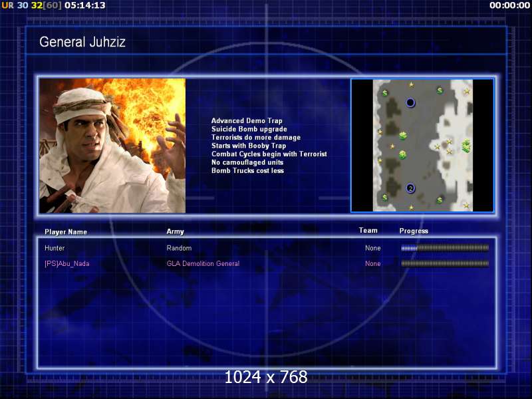Click the large green supply pile on snowy right side
This screenshot has width=532, height=399.
[x=466, y=146]
